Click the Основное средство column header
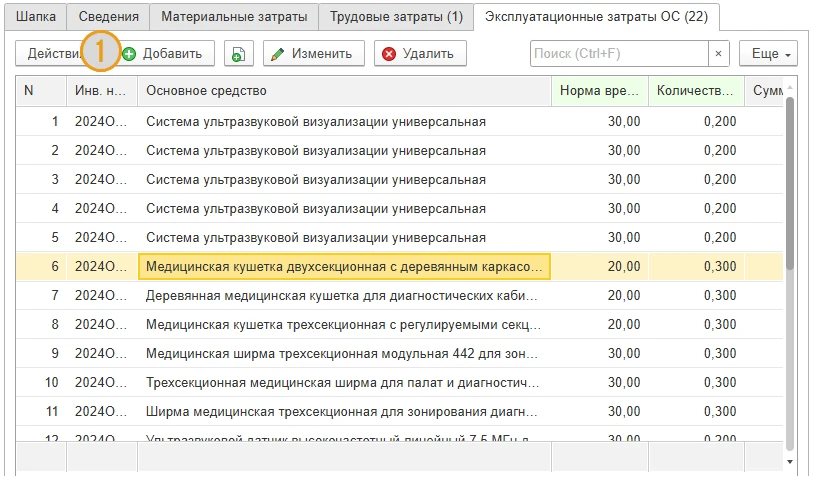Screen dimensions: 815x482 (344, 91)
